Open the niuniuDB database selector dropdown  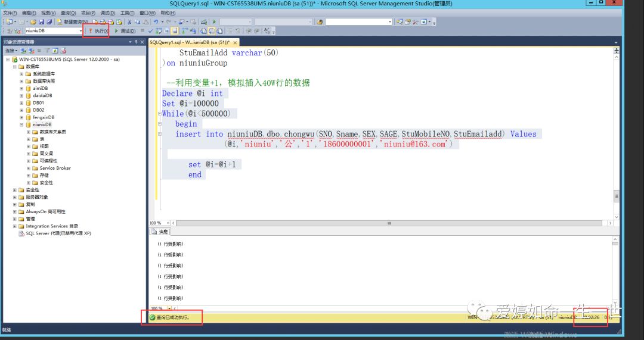pos(80,31)
